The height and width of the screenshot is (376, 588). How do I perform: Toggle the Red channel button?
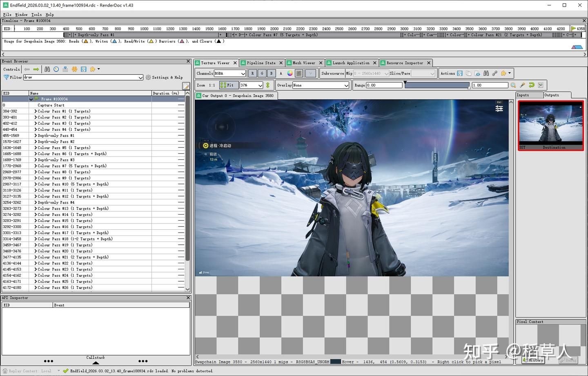(x=253, y=74)
